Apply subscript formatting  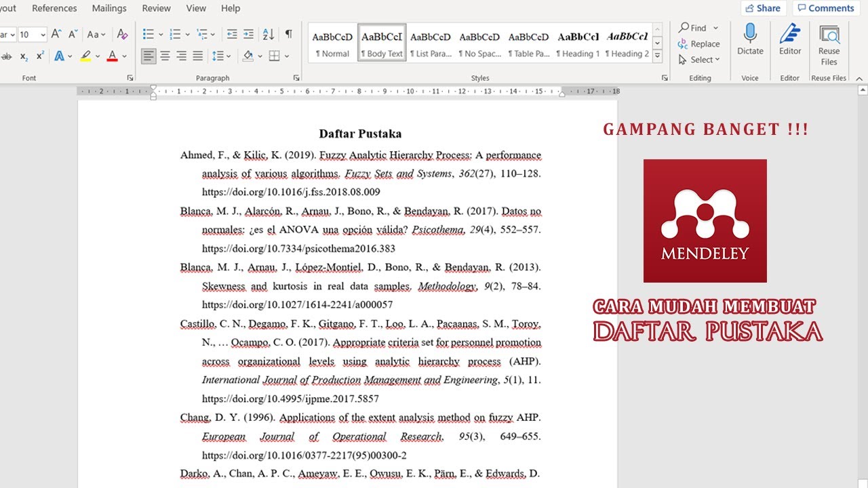click(24, 56)
